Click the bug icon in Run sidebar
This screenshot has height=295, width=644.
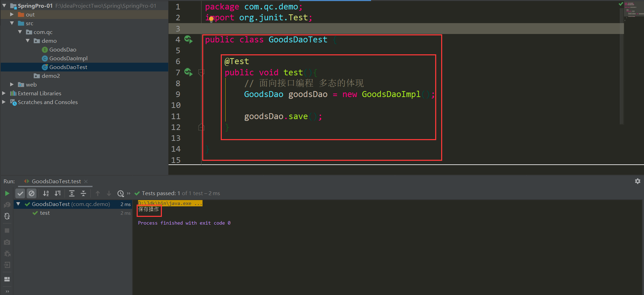click(x=7, y=253)
